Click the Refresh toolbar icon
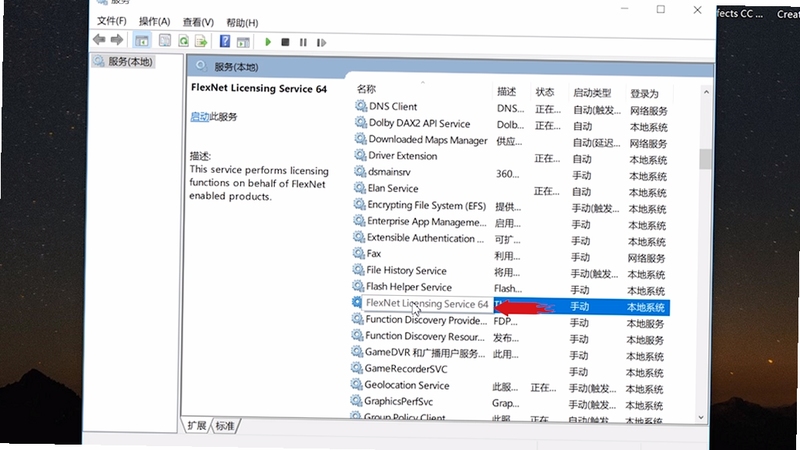800x450 pixels. [x=183, y=41]
